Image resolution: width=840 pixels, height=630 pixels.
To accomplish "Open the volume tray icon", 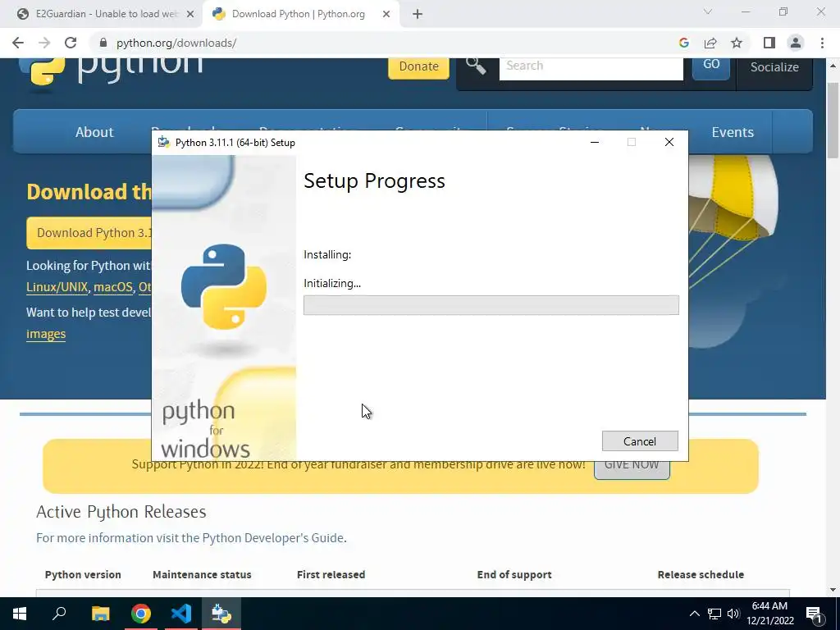I will click(x=733, y=614).
